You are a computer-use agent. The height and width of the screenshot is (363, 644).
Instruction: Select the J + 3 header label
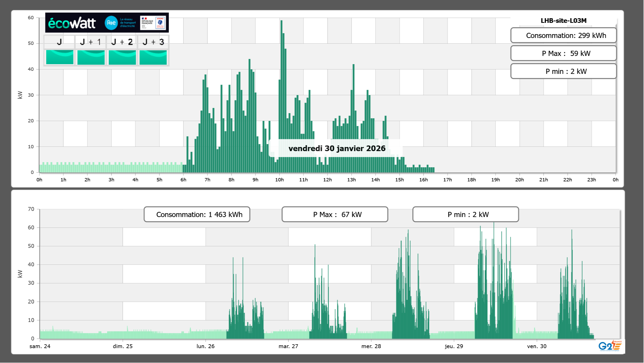(153, 42)
